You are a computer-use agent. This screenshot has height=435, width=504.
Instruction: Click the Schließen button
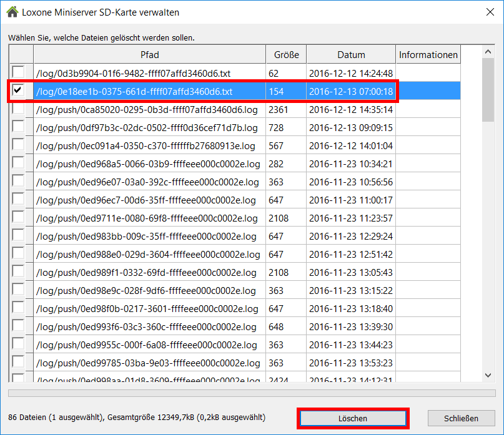point(462,418)
